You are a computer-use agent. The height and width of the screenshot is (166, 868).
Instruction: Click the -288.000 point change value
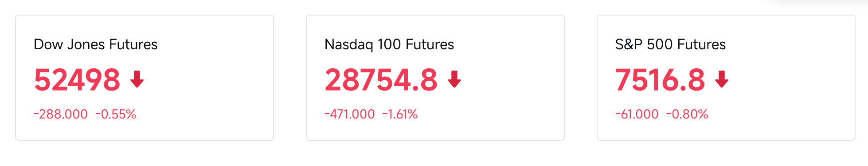pyautogui.click(x=61, y=114)
